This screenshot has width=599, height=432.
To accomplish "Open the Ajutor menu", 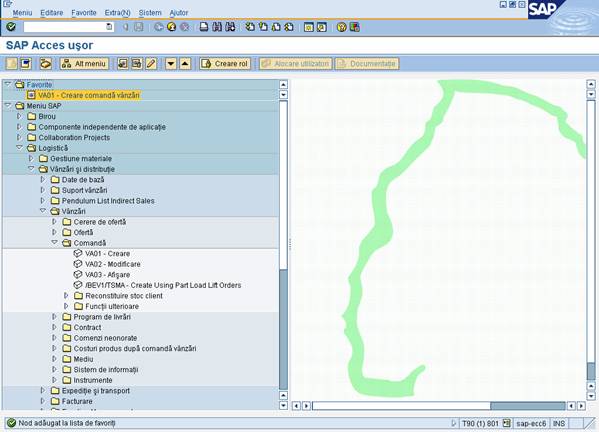I will (179, 13).
